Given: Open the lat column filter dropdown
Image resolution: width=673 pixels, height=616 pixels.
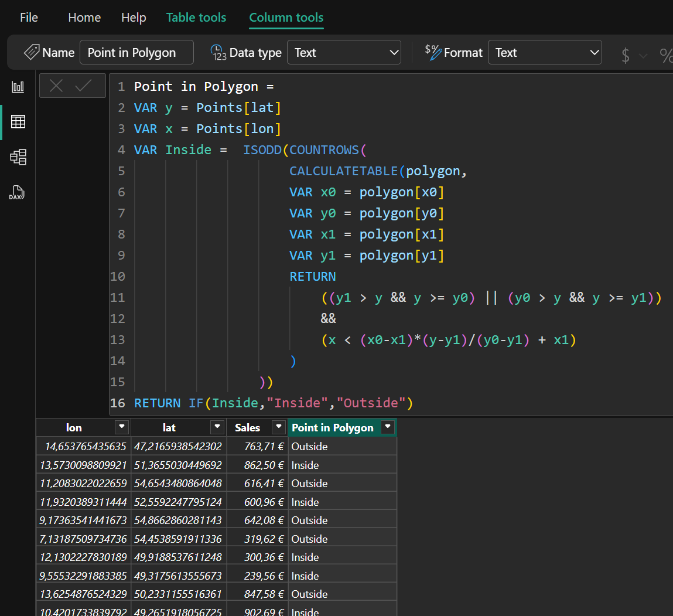Looking at the screenshot, I should (217, 427).
